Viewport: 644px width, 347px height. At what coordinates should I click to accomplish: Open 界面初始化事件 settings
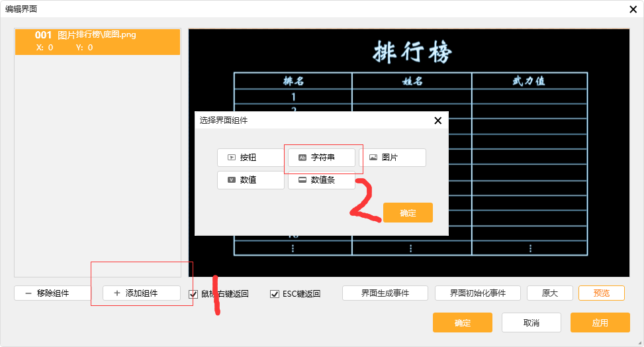477,293
